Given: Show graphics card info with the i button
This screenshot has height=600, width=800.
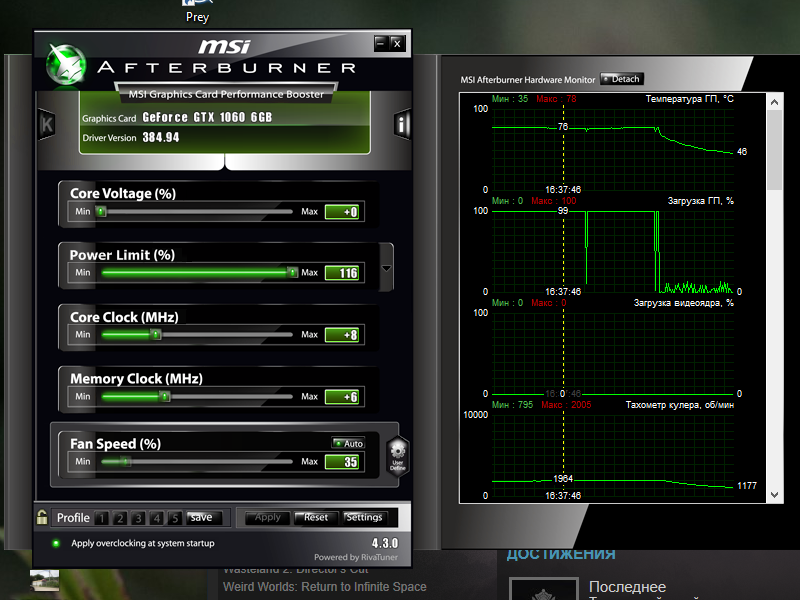Looking at the screenshot, I should [x=402, y=124].
